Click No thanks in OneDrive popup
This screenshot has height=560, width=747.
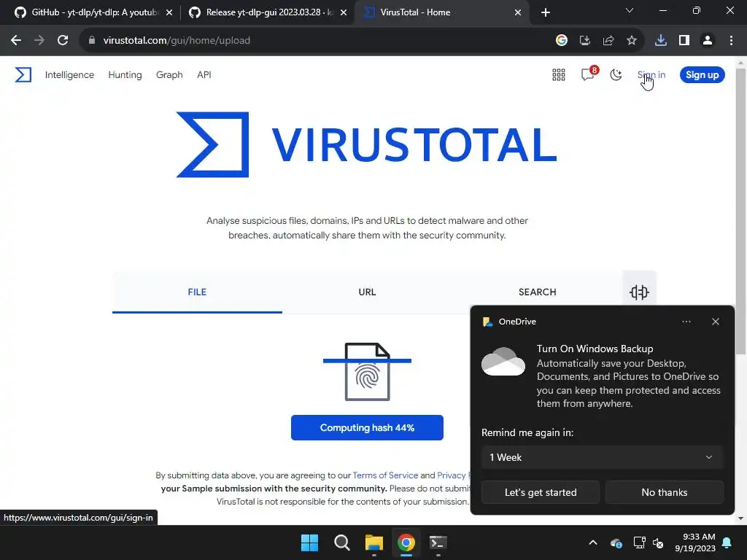(665, 492)
